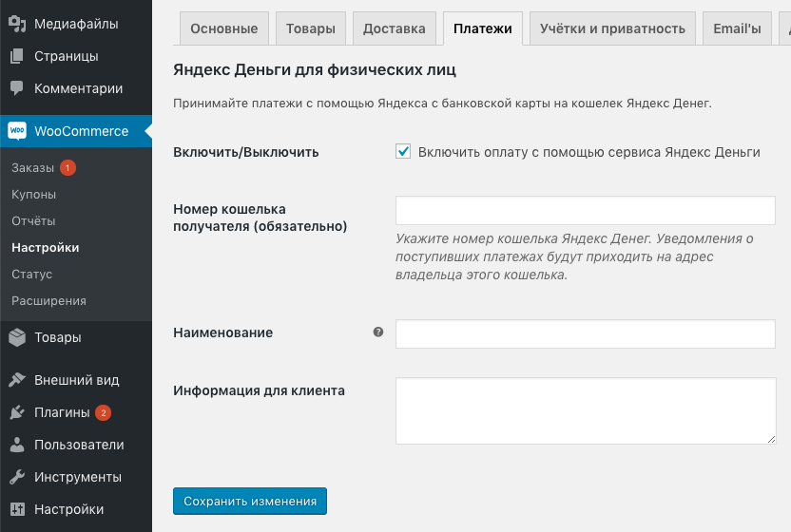Screen dimensions: 791x532
Task: Go to Купоны in WooCommerce submenu
Action: [34, 195]
